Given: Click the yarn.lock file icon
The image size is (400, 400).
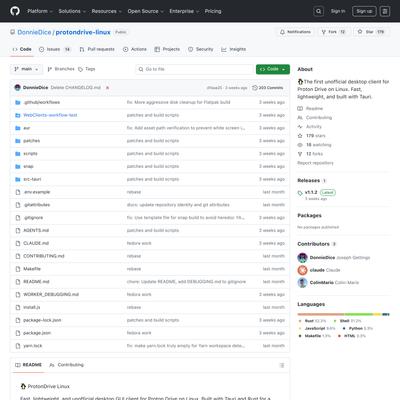Looking at the screenshot, I should tap(18, 346).
